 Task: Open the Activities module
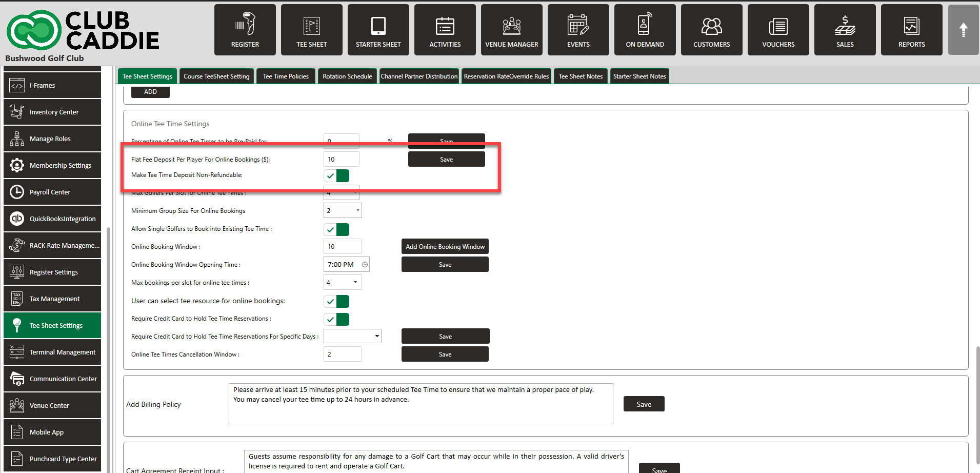(x=445, y=30)
